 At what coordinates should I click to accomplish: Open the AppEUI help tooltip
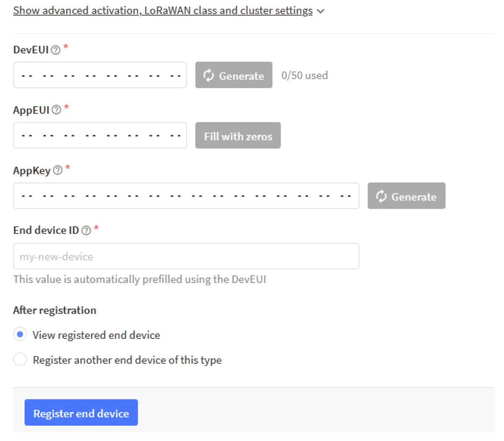[x=55, y=109]
